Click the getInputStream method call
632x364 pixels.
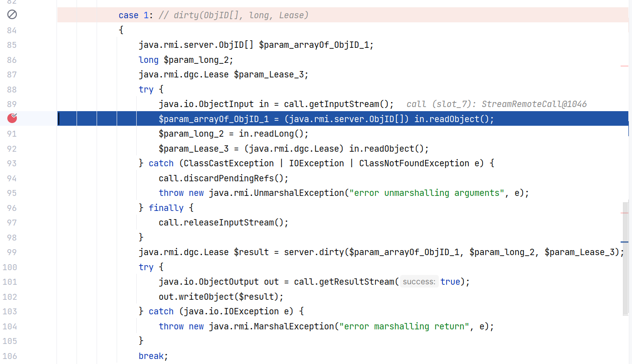click(x=346, y=104)
